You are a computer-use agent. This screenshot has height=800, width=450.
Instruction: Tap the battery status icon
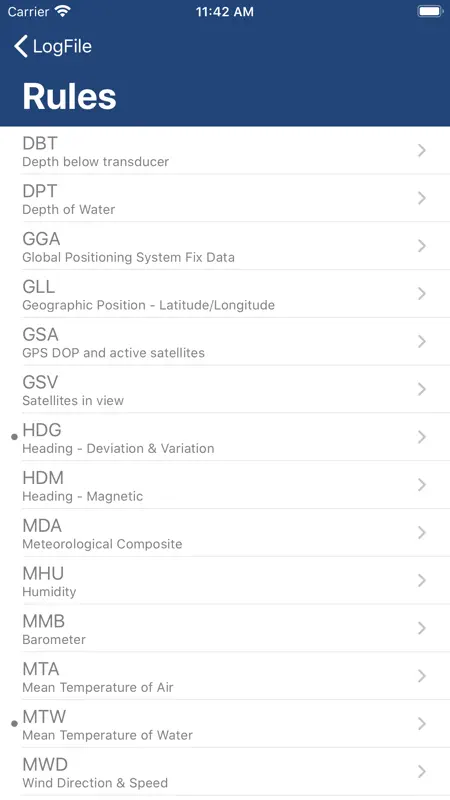point(430,11)
